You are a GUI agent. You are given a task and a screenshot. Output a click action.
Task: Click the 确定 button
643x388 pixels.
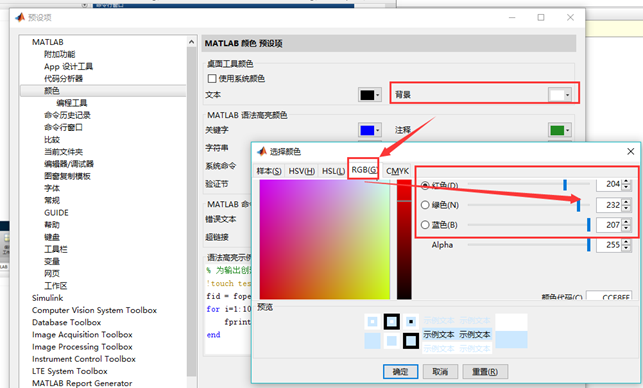(x=400, y=372)
